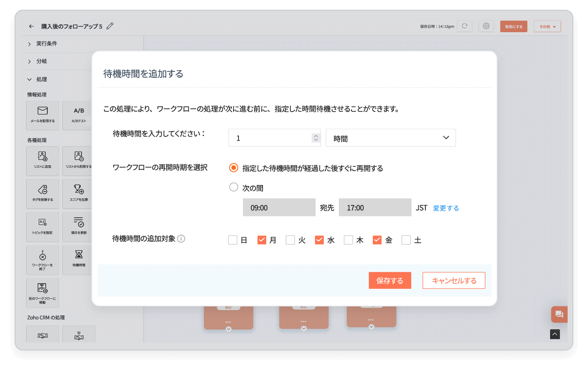Uncheck the 水 (Wednesday) checkbox
Image resolution: width=588 pixels, height=370 pixels.
pyautogui.click(x=319, y=240)
